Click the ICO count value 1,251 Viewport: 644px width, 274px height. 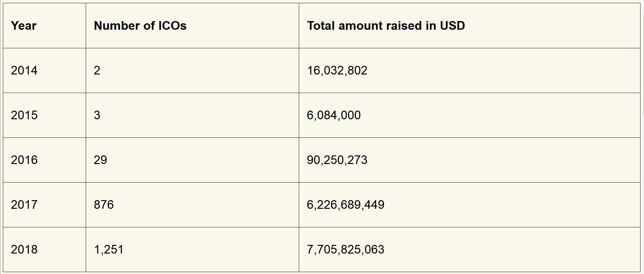point(108,249)
